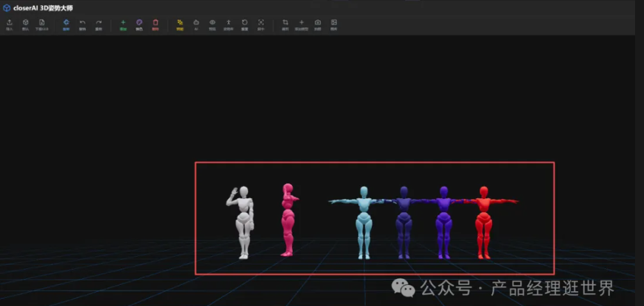Add a new figure with green plus
The height and width of the screenshot is (306, 644).
123,22
